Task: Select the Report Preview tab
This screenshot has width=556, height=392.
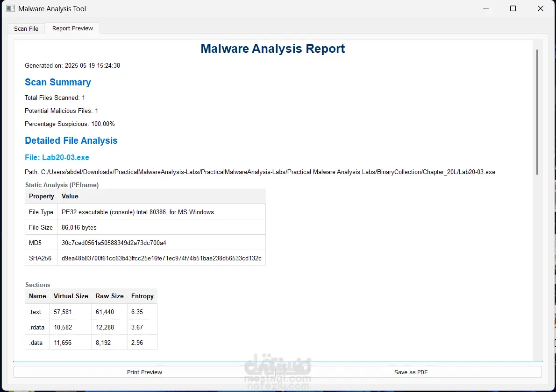Action: (72, 28)
